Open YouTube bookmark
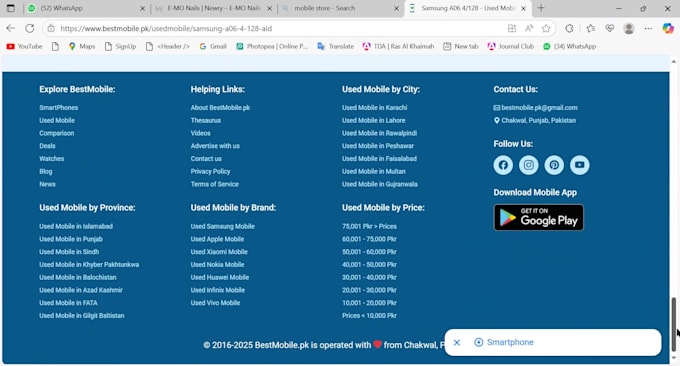The image size is (680, 366). point(25,46)
